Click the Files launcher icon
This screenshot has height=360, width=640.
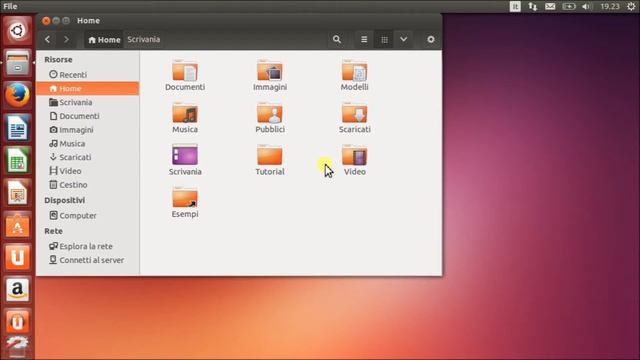tap(17, 63)
